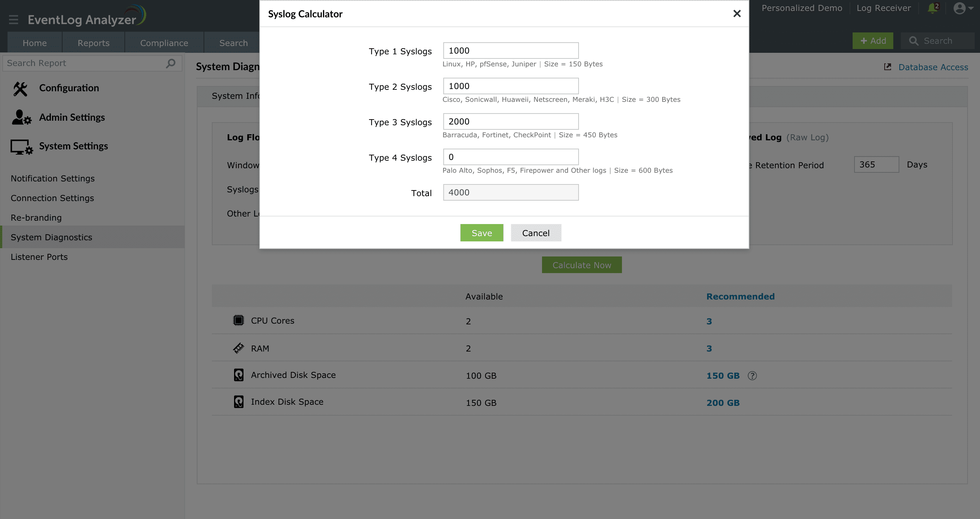Click the System Diagnostics icon
This screenshot has width=980, height=519.
(51, 237)
